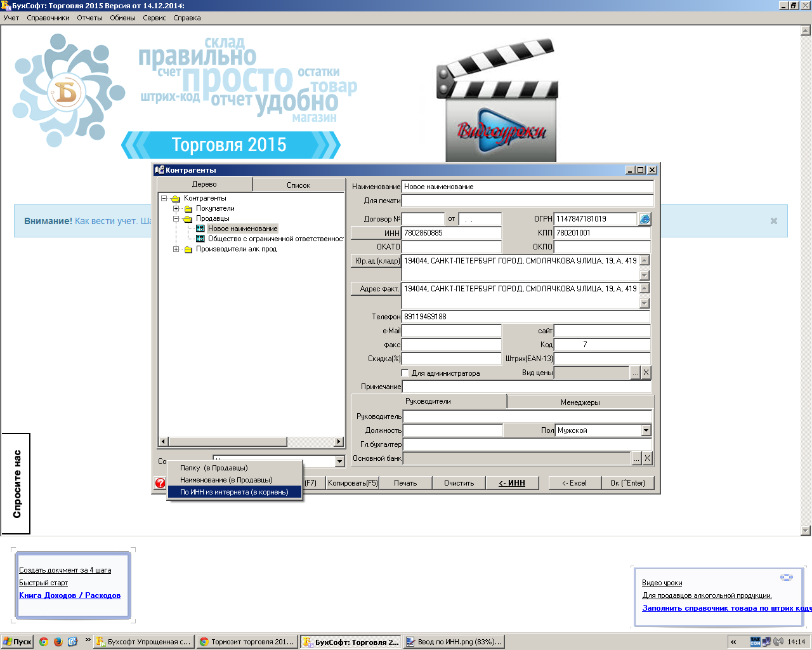
Task: Close the Внимание notification banner
Action: pyautogui.click(x=773, y=221)
